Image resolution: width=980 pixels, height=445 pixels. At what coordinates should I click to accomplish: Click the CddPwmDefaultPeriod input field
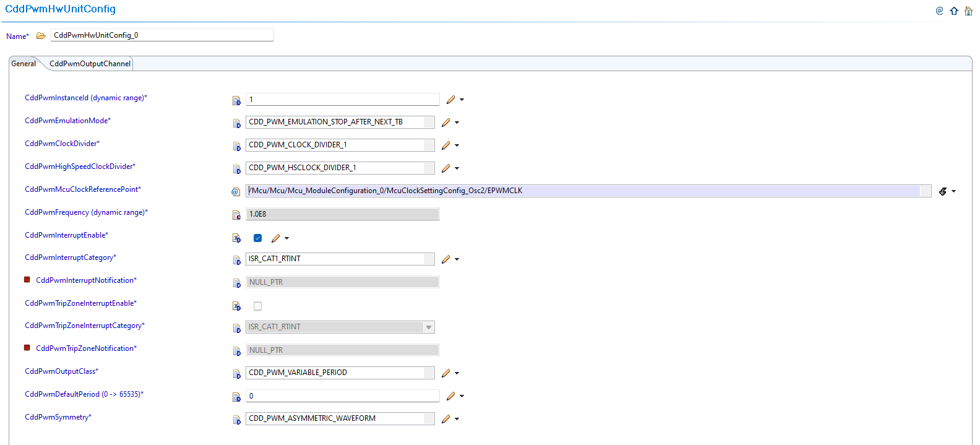342,396
